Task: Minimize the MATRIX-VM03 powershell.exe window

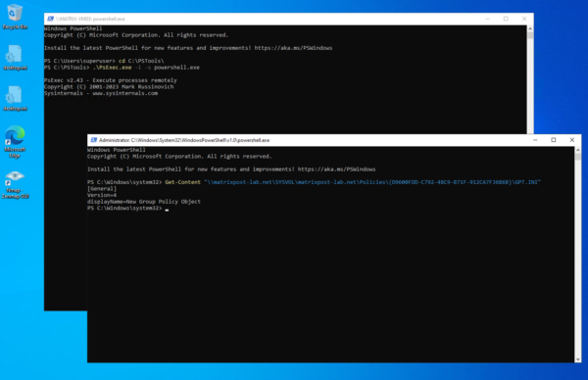Action: [487, 19]
